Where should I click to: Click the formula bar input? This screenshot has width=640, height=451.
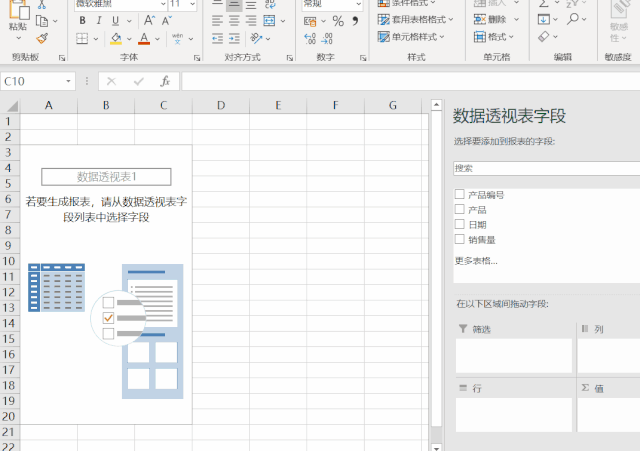(410, 81)
